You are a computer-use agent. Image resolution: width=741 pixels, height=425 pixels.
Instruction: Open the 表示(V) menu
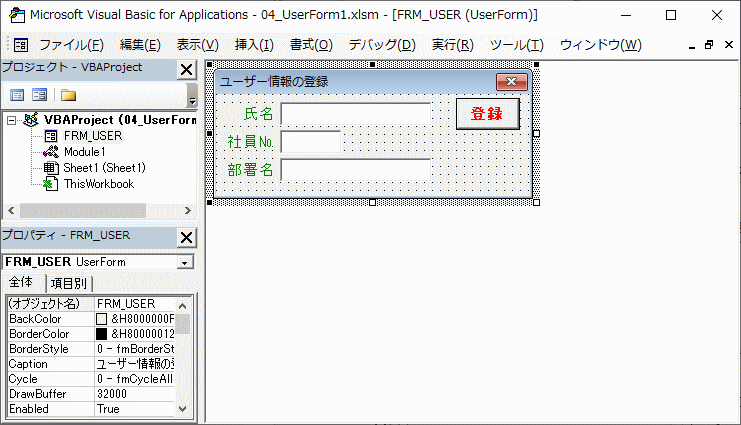pos(198,45)
